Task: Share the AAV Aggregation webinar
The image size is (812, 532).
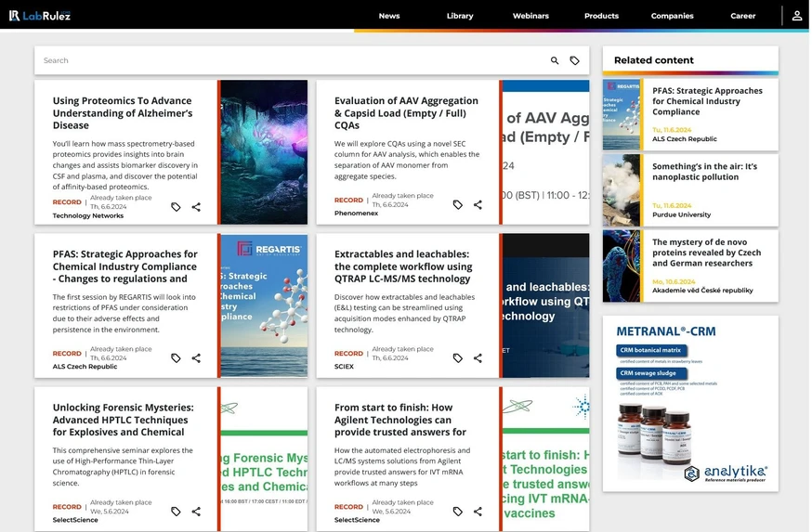Action: pyautogui.click(x=478, y=205)
